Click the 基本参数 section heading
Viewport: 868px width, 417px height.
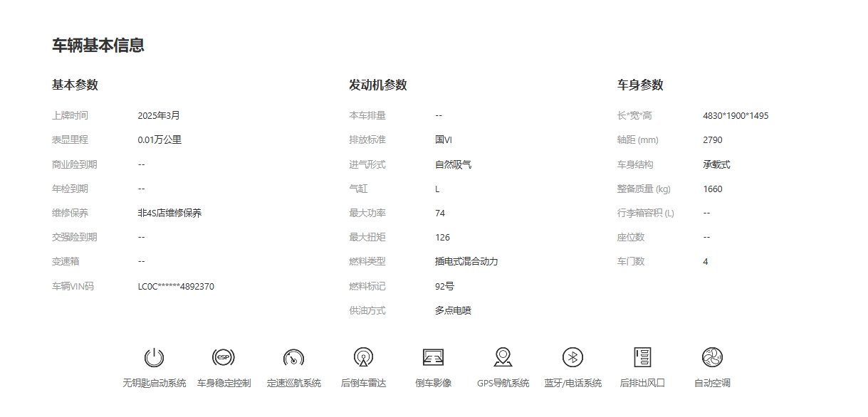[75, 85]
